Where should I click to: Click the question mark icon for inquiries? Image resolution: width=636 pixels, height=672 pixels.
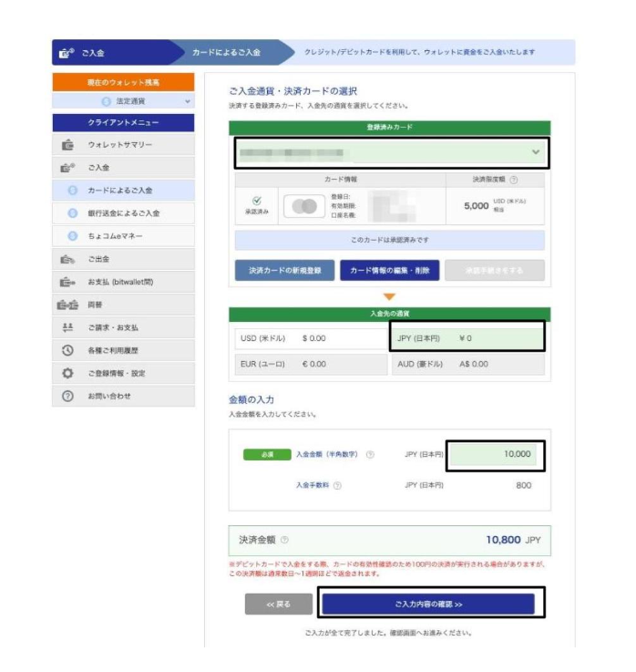coord(67,396)
